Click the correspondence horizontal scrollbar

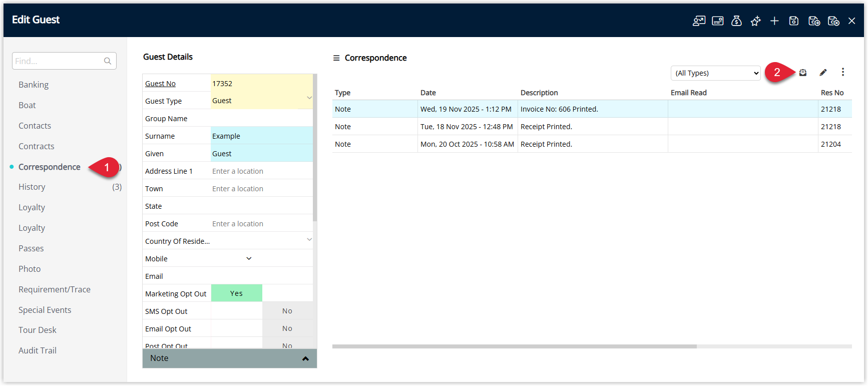[515, 346]
